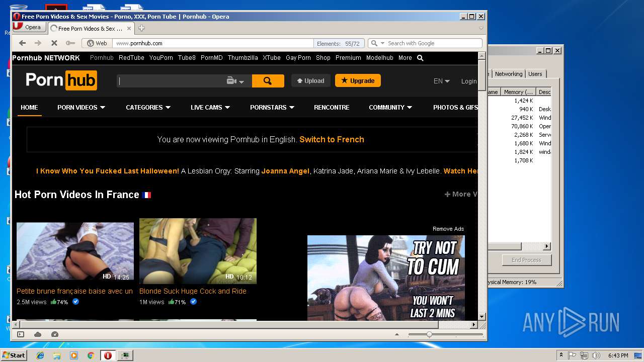The height and width of the screenshot is (362, 644).
Task: Click the Opera Turbo icon in status bar
Action: pos(55,334)
